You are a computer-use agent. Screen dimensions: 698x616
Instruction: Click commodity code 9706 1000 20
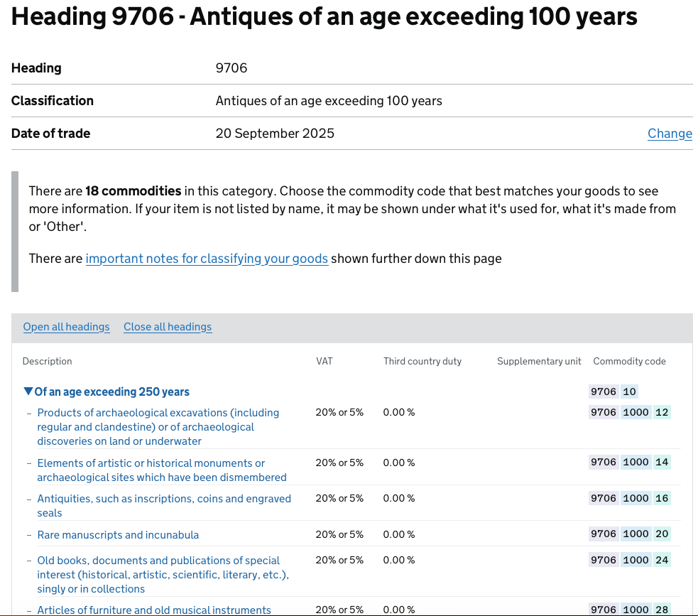pos(629,534)
